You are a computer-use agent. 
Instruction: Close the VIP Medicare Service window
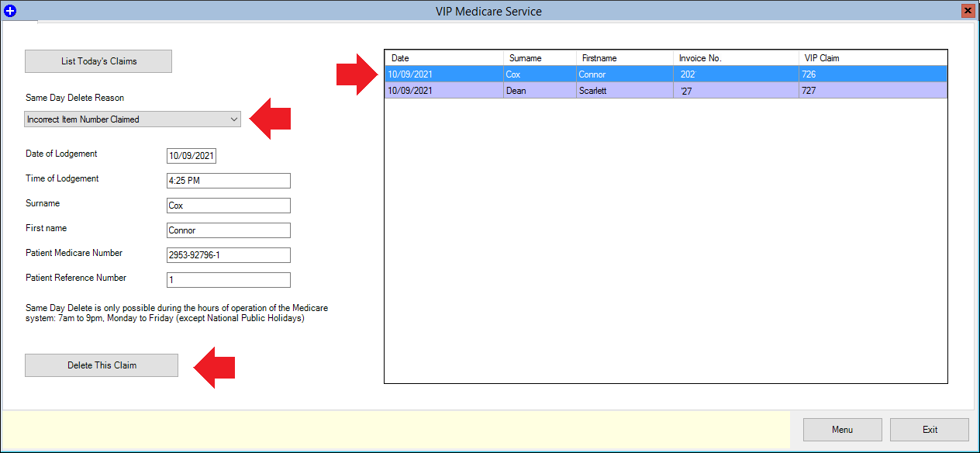(968, 11)
